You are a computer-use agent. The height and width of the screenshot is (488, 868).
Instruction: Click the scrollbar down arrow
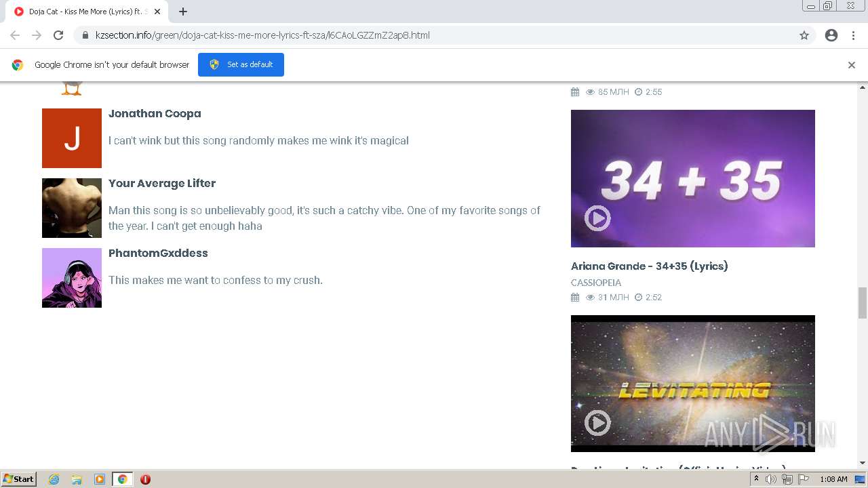(863, 463)
